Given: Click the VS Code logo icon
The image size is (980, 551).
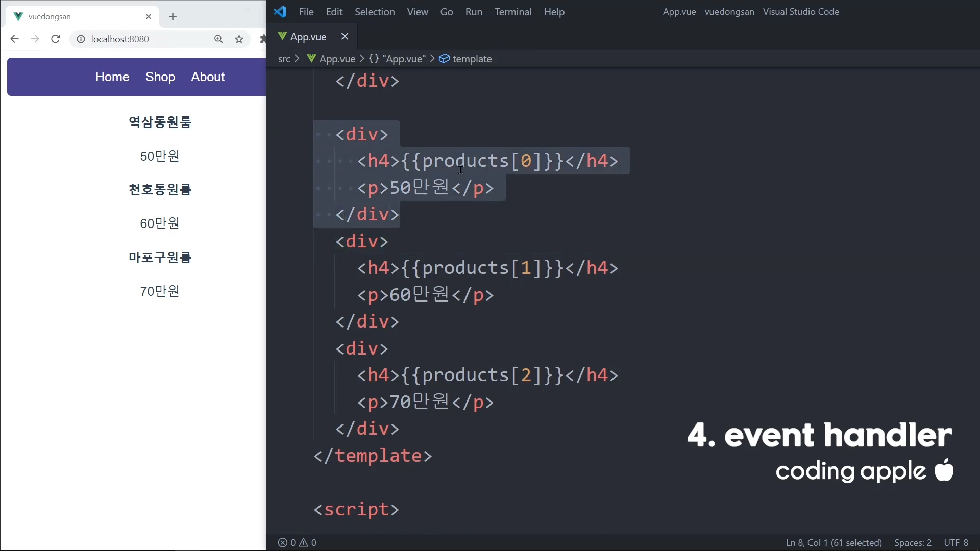Looking at the screenshot, I should tap(280, 12).
